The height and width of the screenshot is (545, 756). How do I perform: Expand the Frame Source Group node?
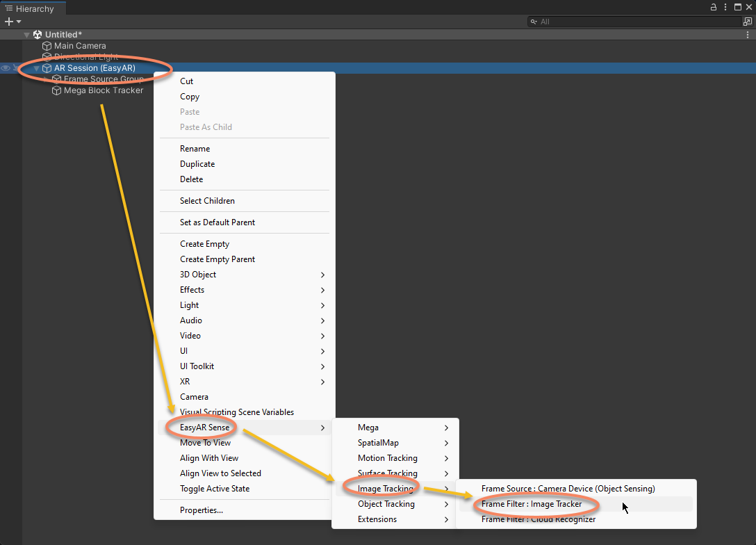coord(47,79)
